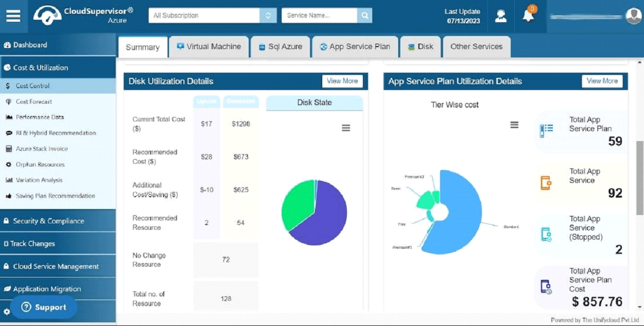
Task: Click the search magnifier button
Action: pyautogui.click(x=364, y=15)
